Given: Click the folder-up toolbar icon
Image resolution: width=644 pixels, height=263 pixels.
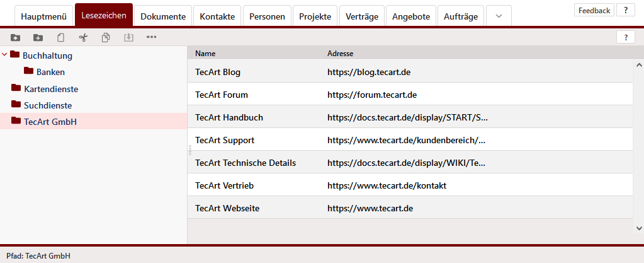Looking at the screenshot, I should [x=16, y=37].
